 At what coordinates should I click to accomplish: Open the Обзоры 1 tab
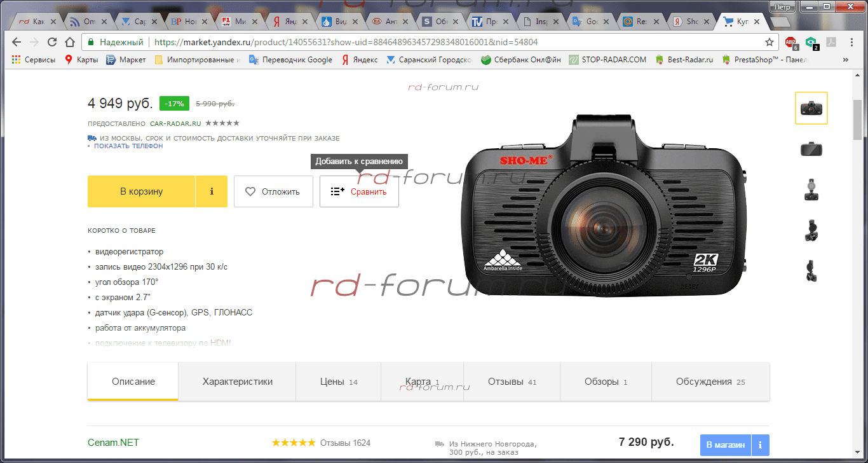[606, 382]
